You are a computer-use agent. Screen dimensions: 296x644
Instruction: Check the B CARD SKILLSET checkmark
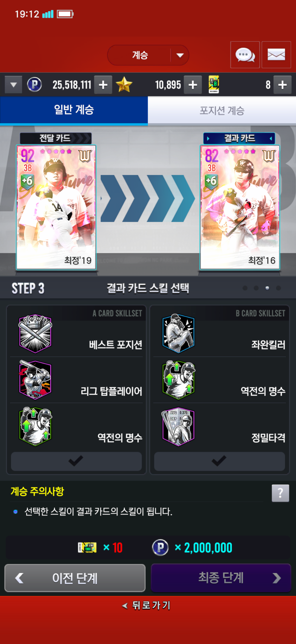point(219,461)
